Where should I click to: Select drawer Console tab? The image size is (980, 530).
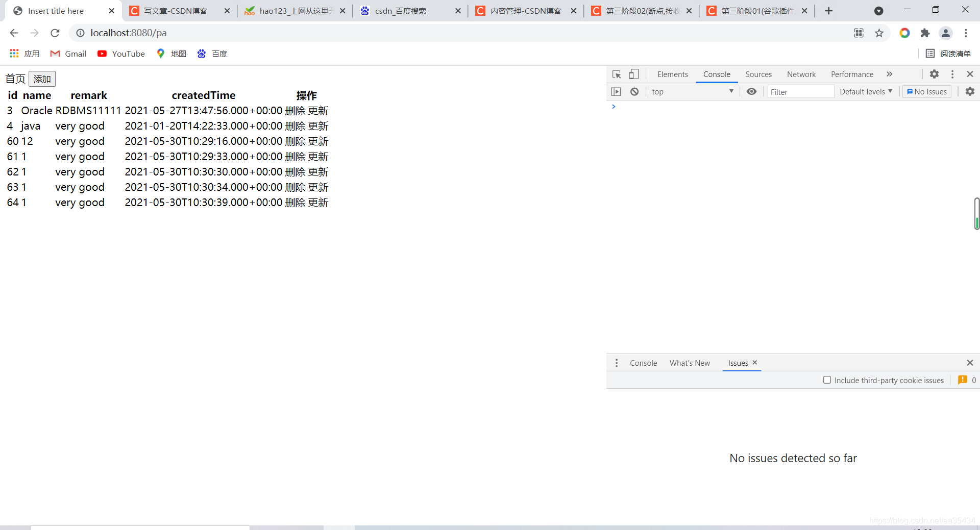click(x=643, y=363)
